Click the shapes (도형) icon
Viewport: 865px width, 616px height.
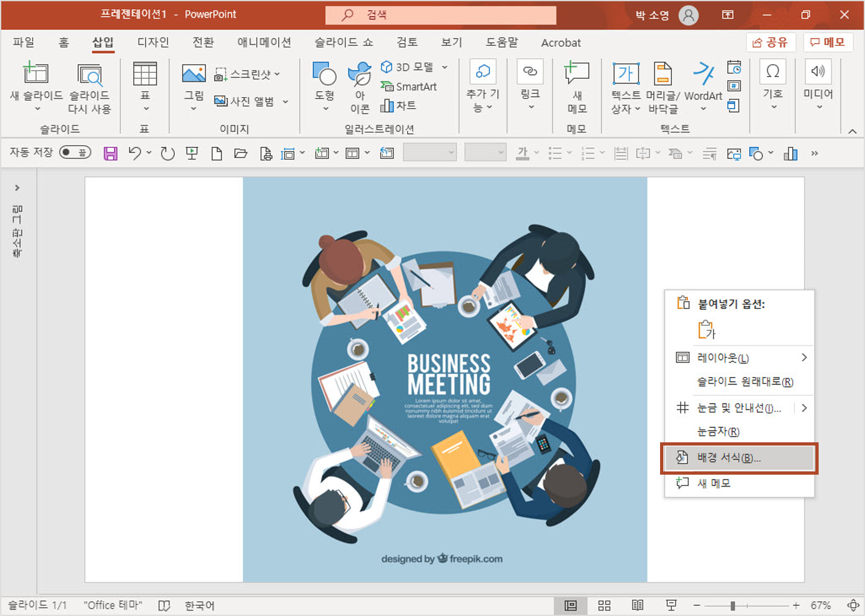pos(324,73)
